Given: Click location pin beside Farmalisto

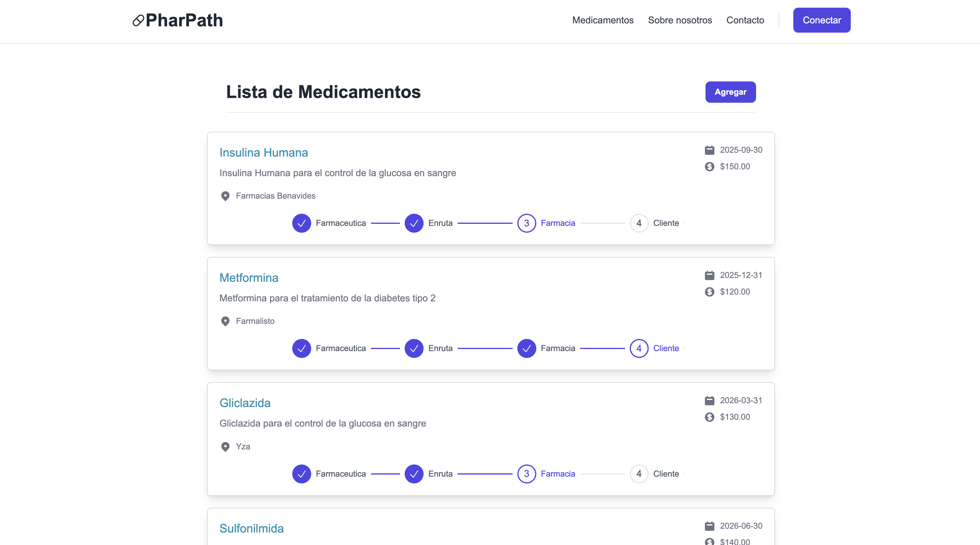Looking at the screenshot, I should 225,321.
